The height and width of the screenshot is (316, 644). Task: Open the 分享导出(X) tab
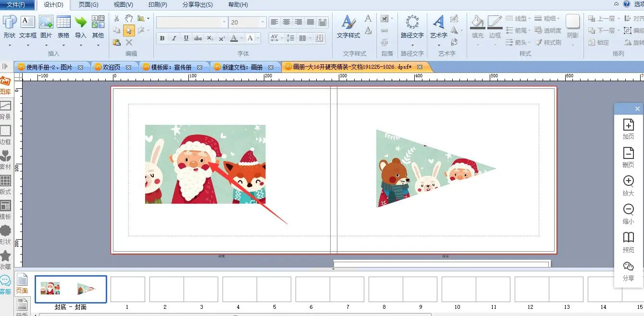click(198, 5)
